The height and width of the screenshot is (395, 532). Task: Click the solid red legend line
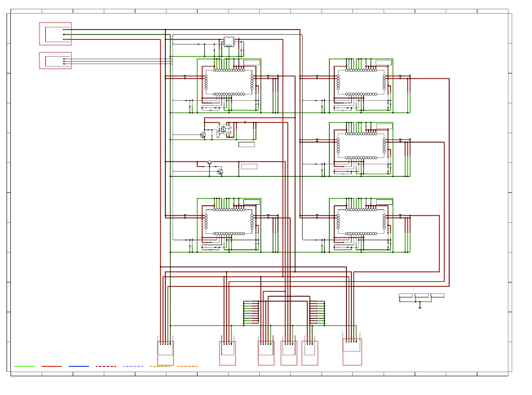(52, 366)
